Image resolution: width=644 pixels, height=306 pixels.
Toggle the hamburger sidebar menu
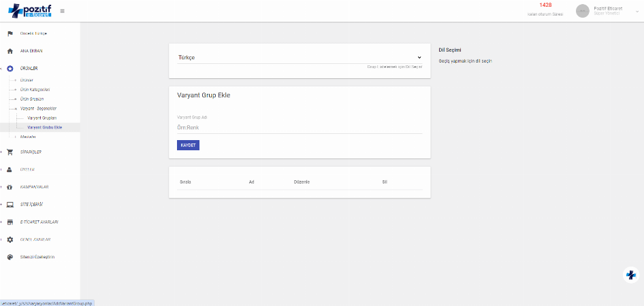(63, 11)
